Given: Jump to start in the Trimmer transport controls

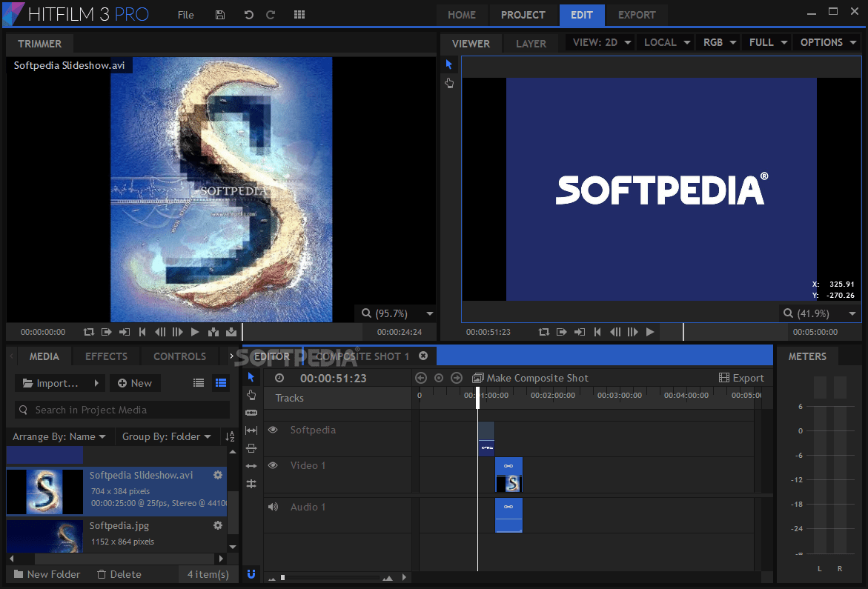Looking at the screenshot, I should click(x=142, y=332).
